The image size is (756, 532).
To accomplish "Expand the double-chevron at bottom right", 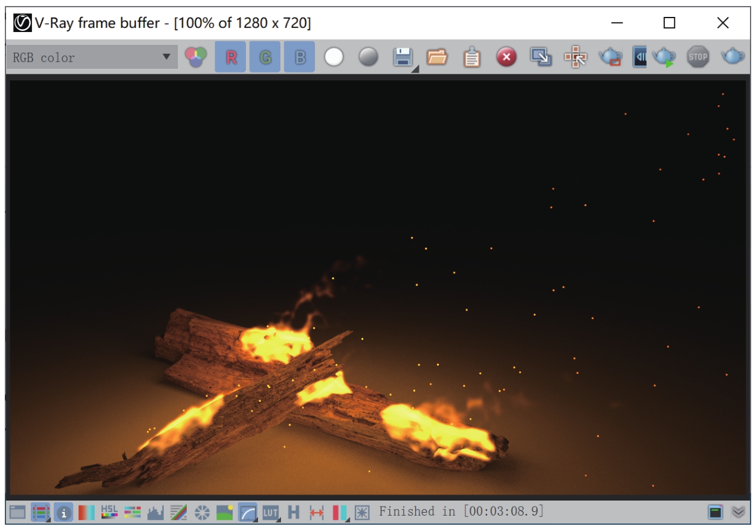I will [x=738, y=513].
